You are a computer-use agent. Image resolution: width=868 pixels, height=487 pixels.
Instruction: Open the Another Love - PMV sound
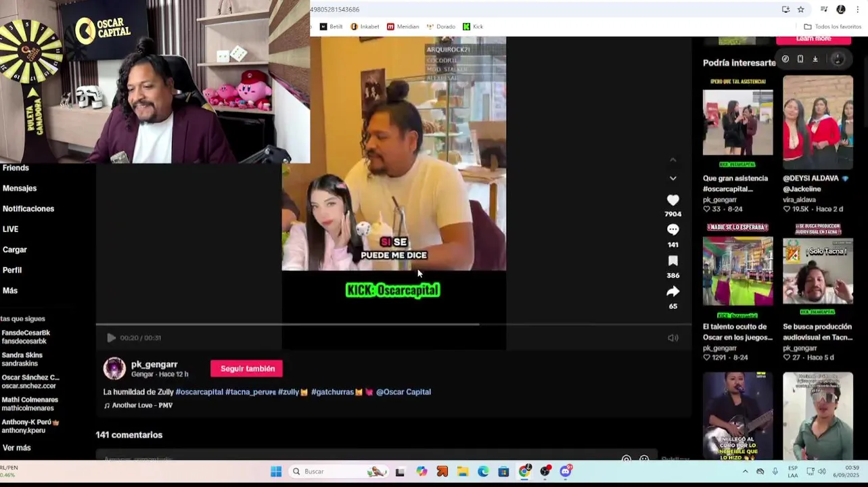point(138,405)
